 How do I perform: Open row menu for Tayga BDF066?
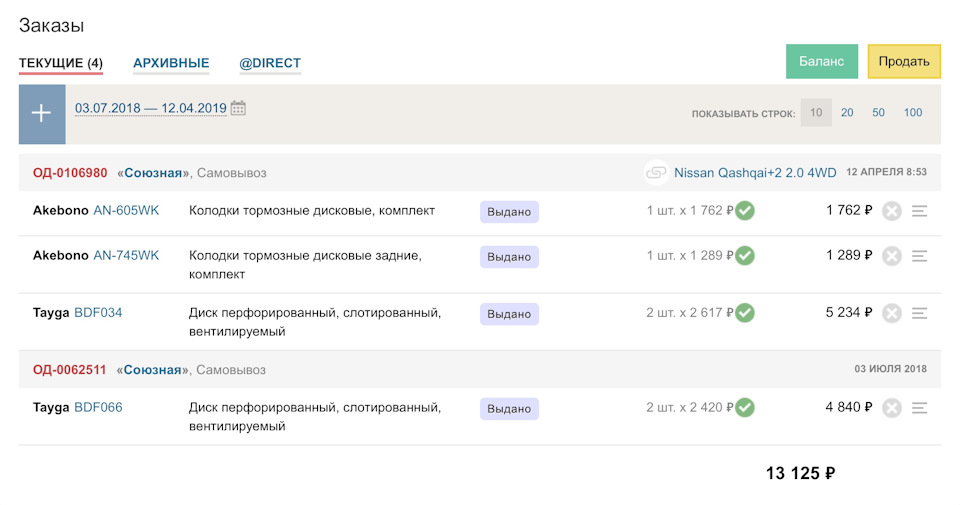tap(920, 408)
